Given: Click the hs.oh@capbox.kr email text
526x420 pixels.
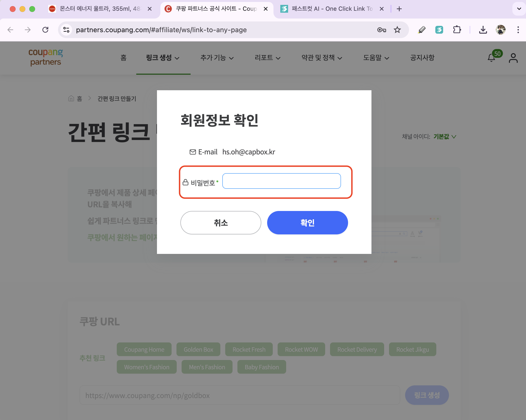Looking at the screenshot, I should coord(249,152).
